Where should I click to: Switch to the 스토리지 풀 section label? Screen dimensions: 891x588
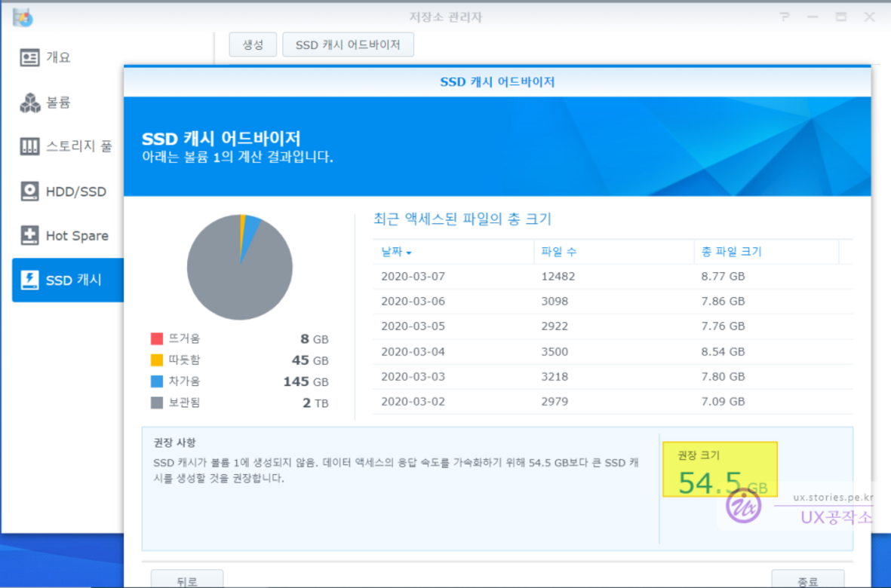tap(78, 147)
